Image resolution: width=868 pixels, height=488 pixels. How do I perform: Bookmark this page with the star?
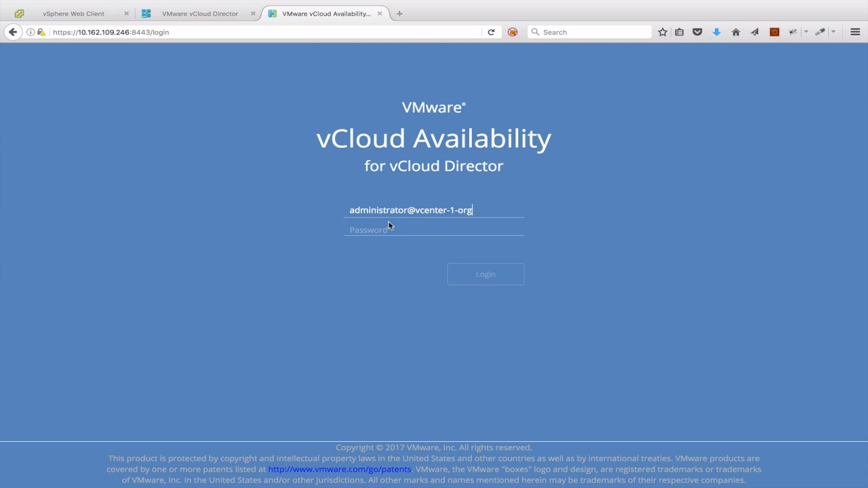coord(663,32)
